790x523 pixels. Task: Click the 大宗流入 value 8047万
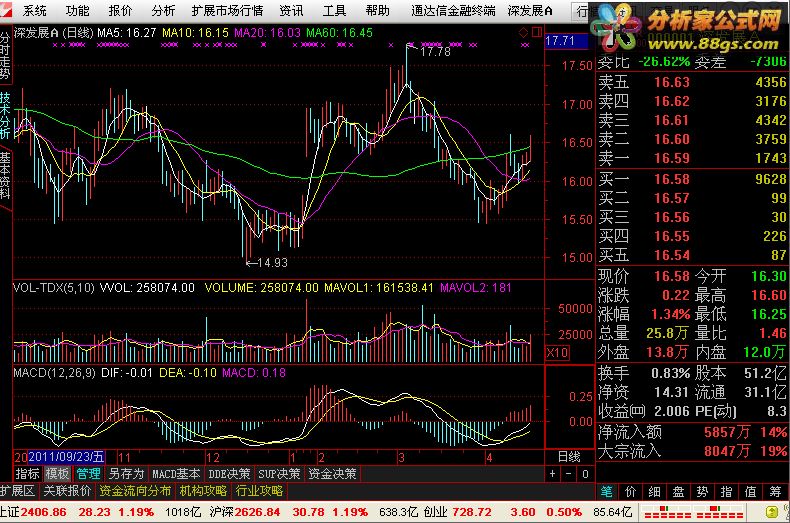coord(727,450)
